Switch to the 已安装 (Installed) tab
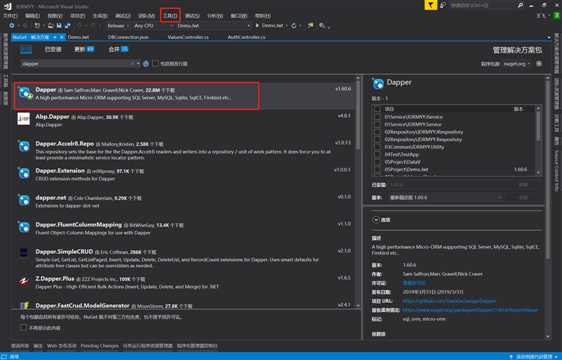 [53, 49]
